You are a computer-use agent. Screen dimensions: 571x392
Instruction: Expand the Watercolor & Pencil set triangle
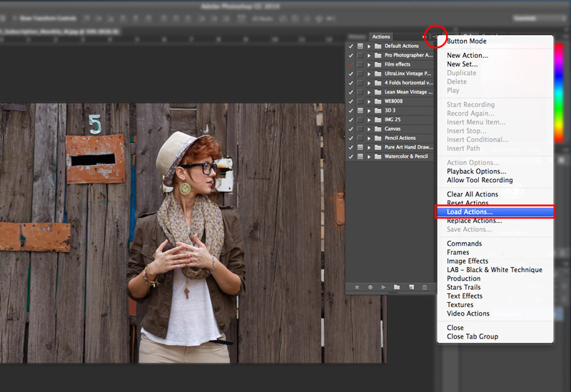coord(369,156)
